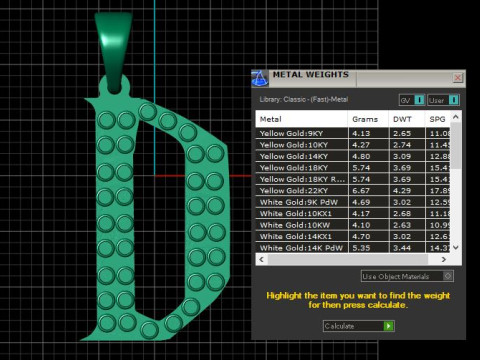
Task: Click the horizontal scroll right arrow
Action: coord(444,259)
